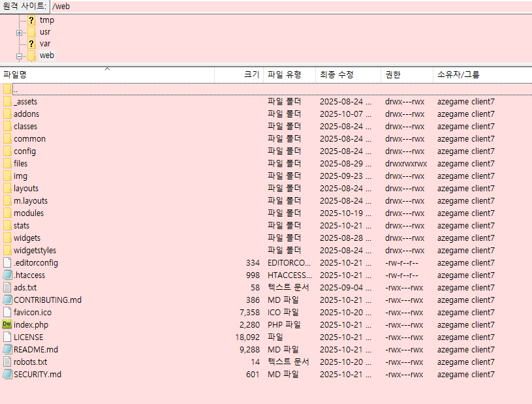
Task: Click the index.php Dreamweaver file icon
Action: (x=7, y=324)
